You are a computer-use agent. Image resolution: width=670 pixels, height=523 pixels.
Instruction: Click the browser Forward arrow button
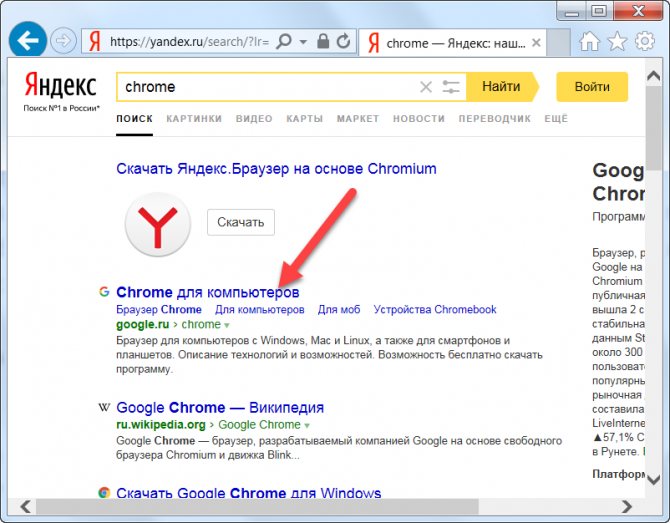(63, 41)
